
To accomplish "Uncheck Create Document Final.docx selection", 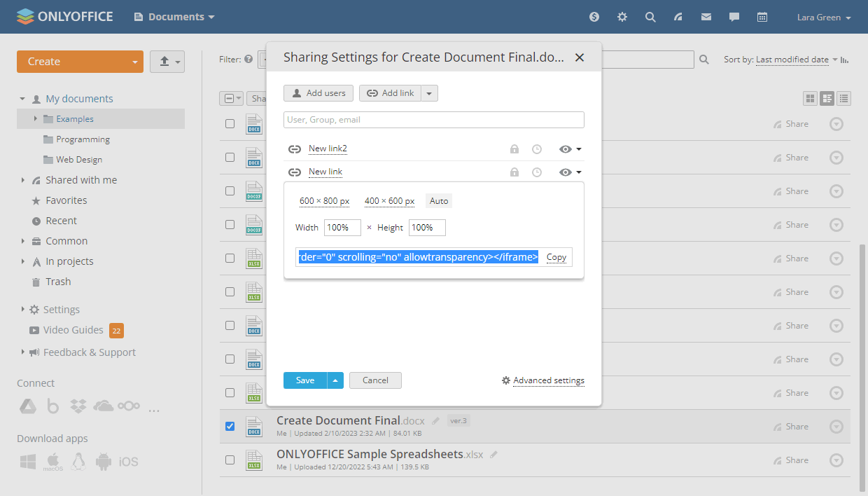I will (230, 426).
